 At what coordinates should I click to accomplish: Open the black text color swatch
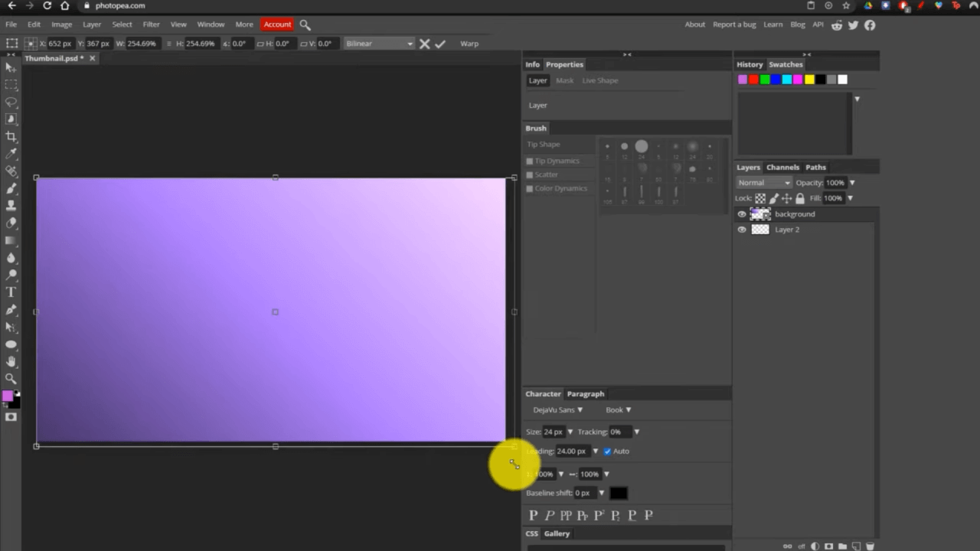[x=619, y=494]
